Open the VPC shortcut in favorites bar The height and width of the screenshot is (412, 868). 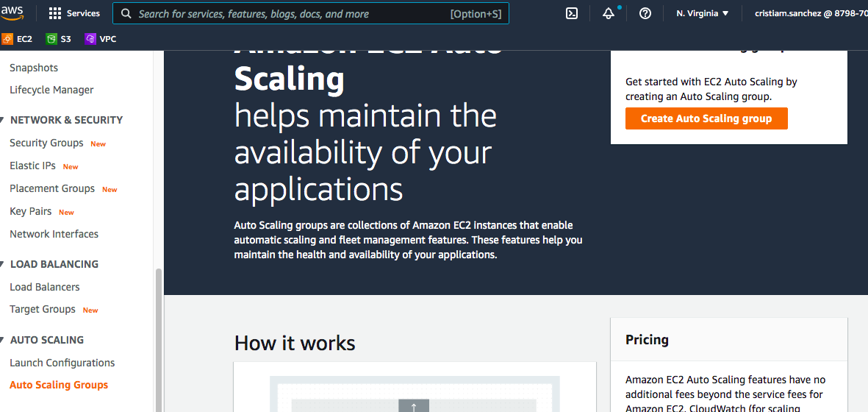point(101,39)
